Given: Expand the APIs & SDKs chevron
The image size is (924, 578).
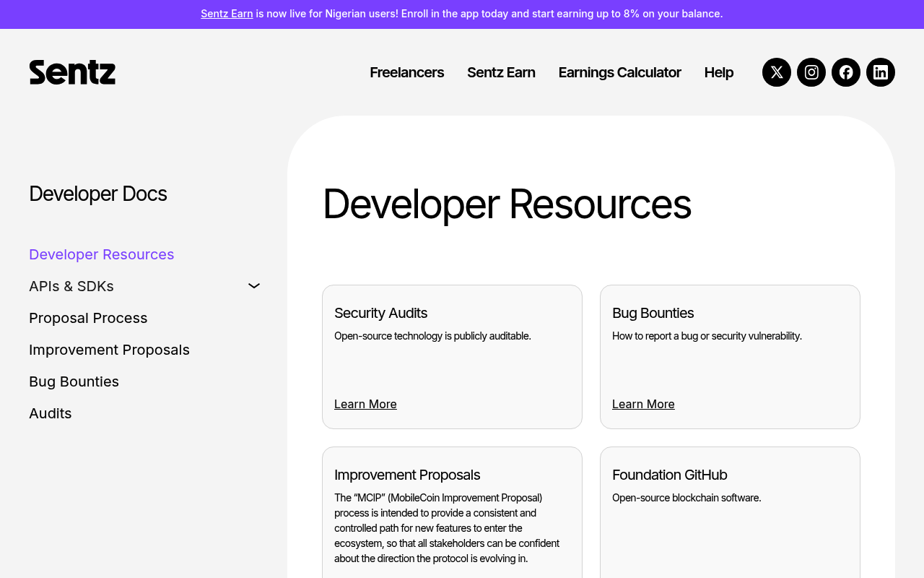Looking at the screenshot, I should coord(254,286).
